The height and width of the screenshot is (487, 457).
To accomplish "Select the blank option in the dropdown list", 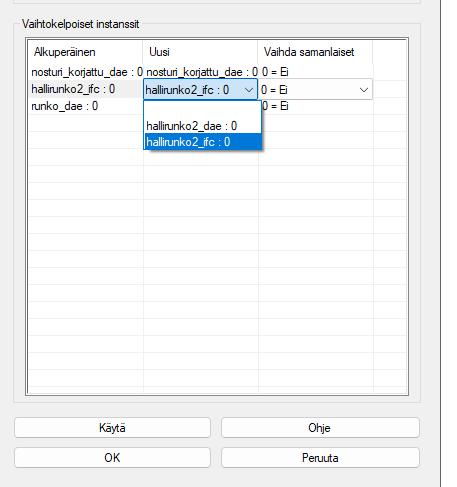I will (203, 110).
